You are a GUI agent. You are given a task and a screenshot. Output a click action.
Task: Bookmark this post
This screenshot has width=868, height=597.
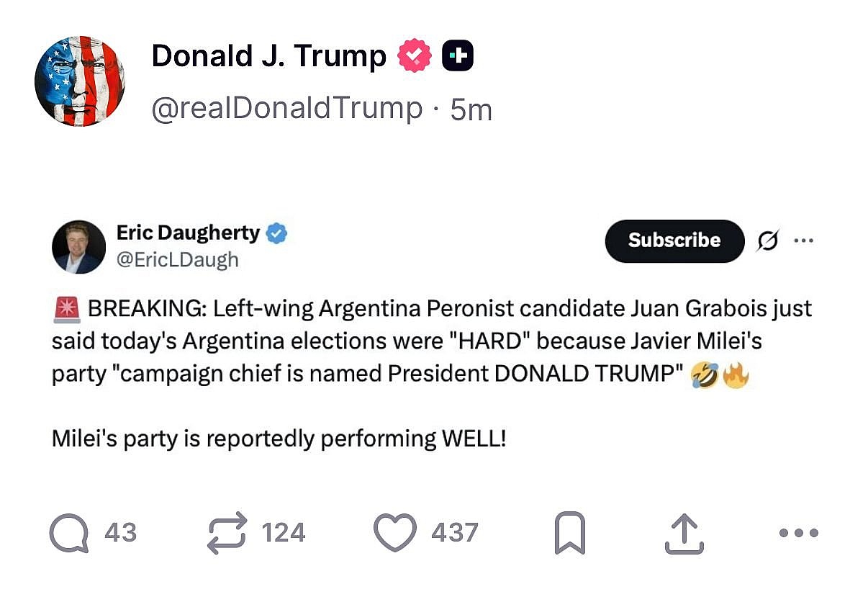tap(570, 534)
